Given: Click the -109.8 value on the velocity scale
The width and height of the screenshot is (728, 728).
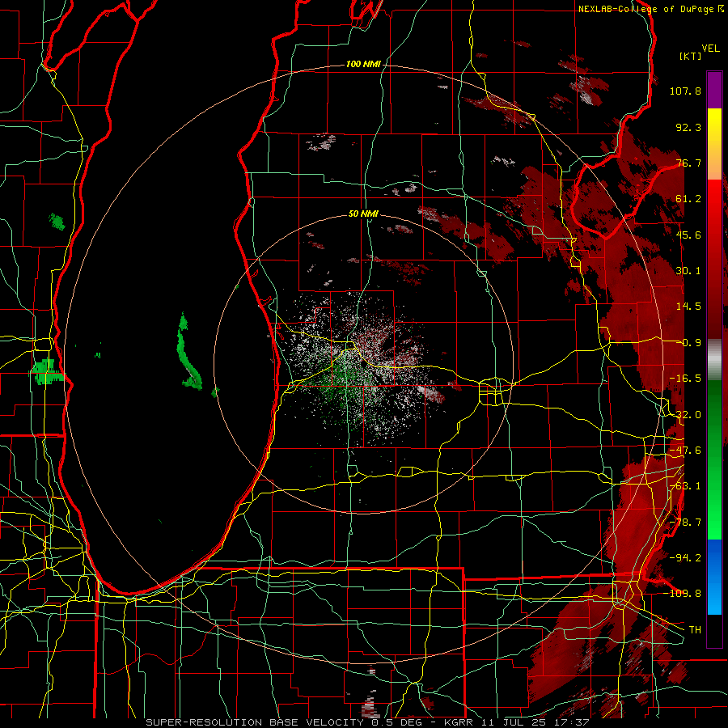Looking at the screenshot, I should coord(683,594).
